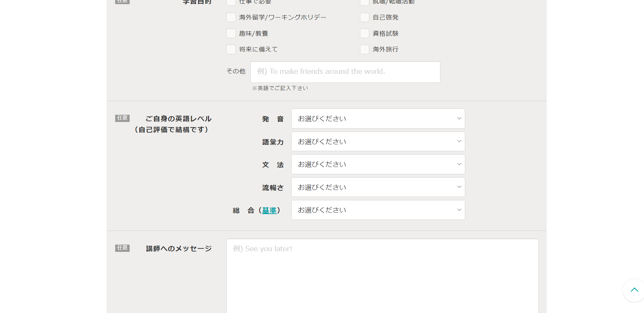This screenshot has height=313, width=644.
Task: Open the 文法 level dropdown
Action: pos(378,164)
